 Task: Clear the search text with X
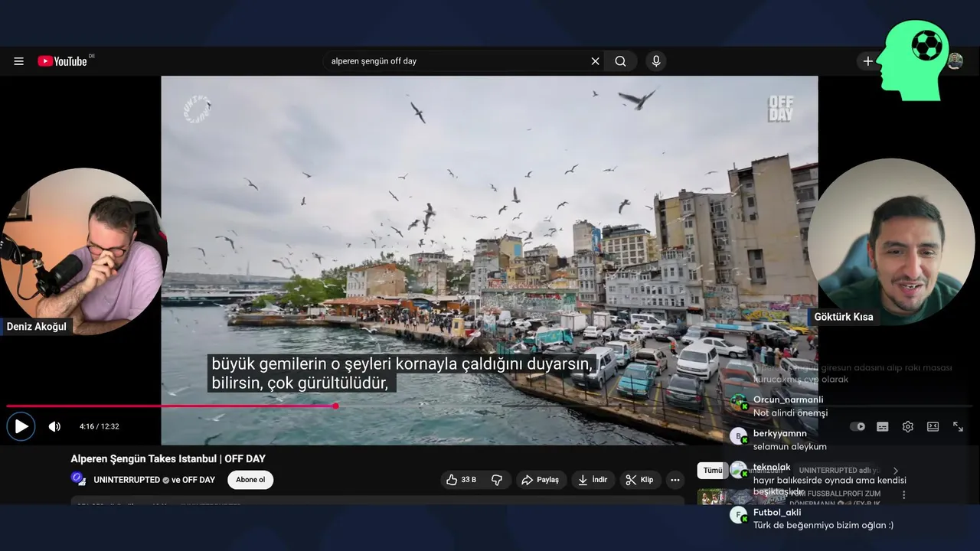(595, 61)
